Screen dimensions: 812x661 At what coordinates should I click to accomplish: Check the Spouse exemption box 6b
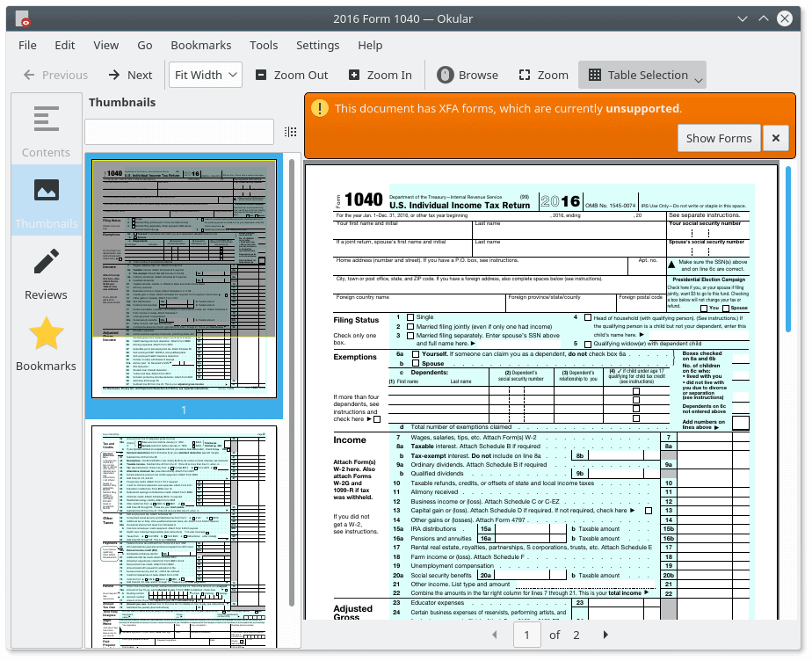416,364
